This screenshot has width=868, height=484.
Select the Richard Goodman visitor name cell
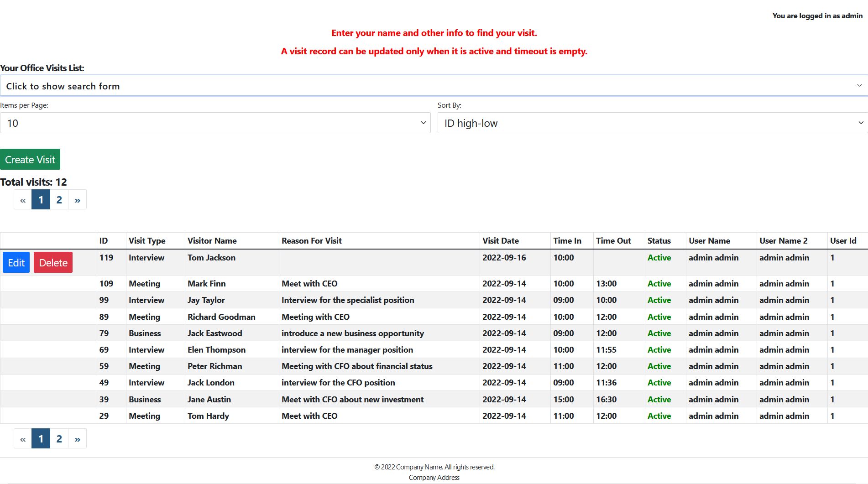point(232,317)
